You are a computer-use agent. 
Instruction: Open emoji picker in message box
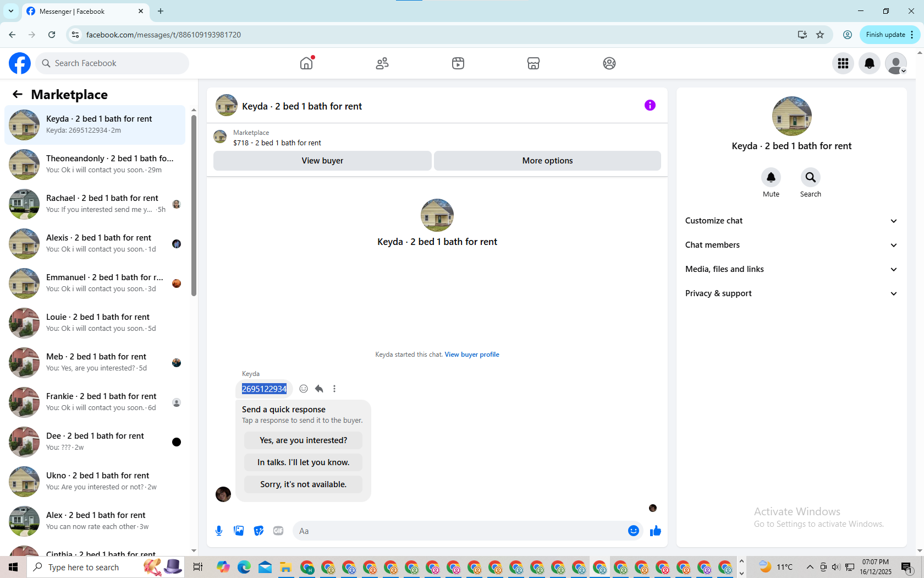click(634, 531)
